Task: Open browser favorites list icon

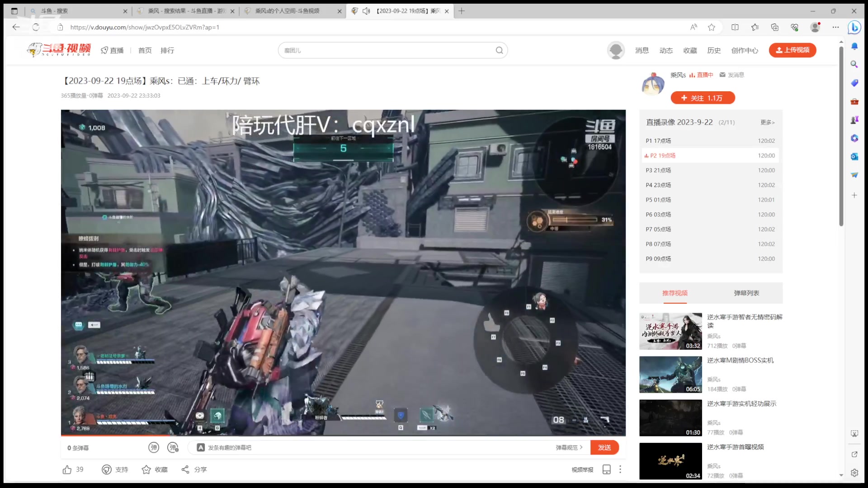Action: click(x=755, y=27)
